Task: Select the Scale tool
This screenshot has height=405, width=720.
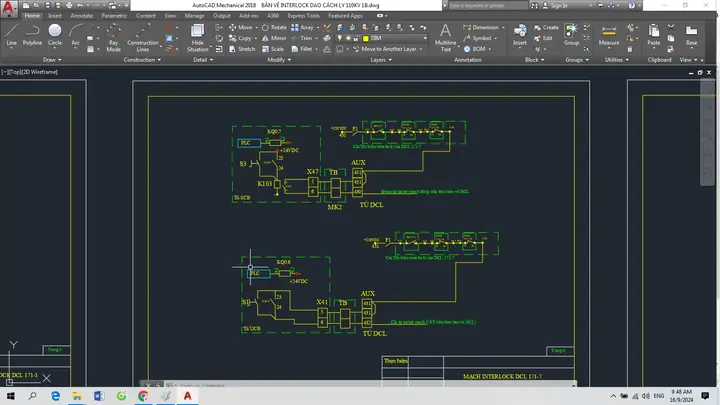Action: click(273, 49)
